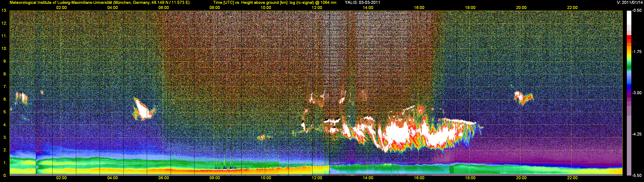
Task: Click the '12.' height axis label
Action: (4, 23)
